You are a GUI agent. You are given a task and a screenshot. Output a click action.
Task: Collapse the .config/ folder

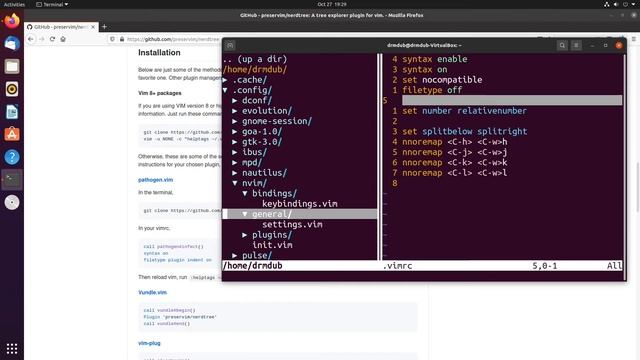tap(225, 90)
